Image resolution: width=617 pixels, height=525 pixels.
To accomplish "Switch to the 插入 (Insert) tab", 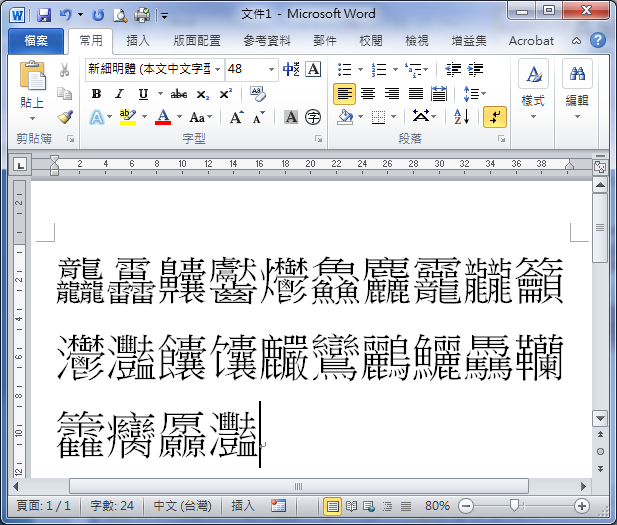I will click(138, 41).
